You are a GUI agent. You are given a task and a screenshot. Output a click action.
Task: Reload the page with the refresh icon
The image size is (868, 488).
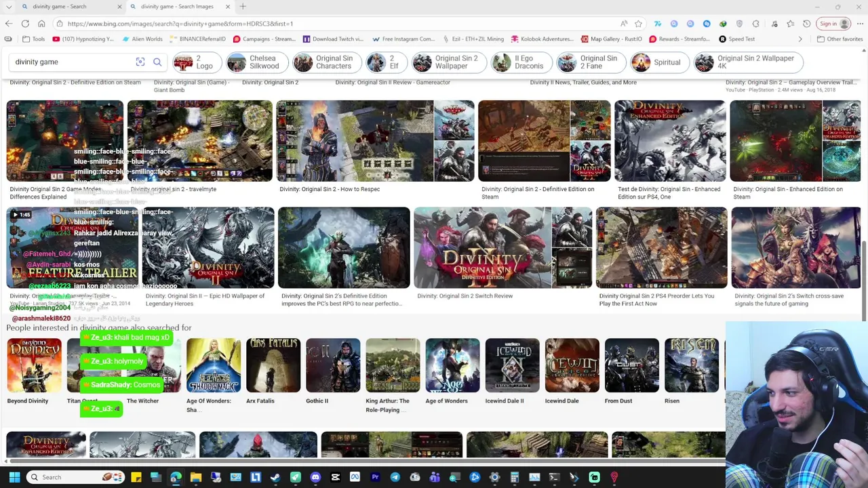pyautogui.click(x=25, y=24)
